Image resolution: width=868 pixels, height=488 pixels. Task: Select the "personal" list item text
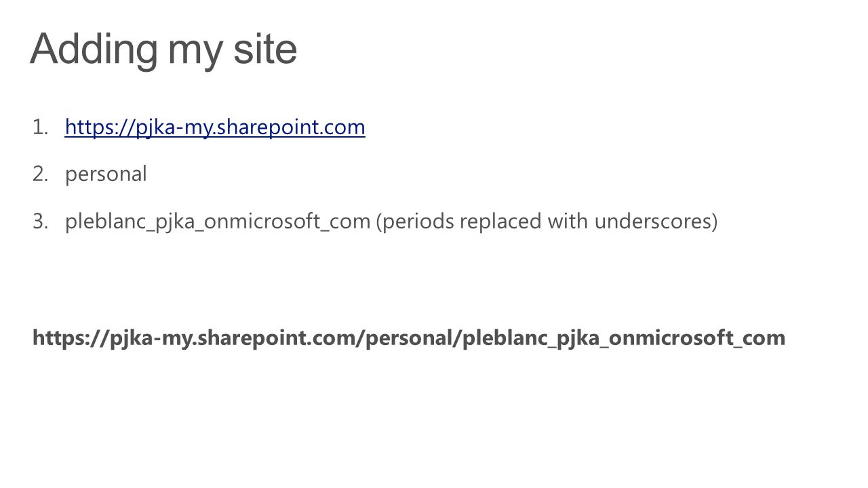pyautogui.click(x=106, y=175)
